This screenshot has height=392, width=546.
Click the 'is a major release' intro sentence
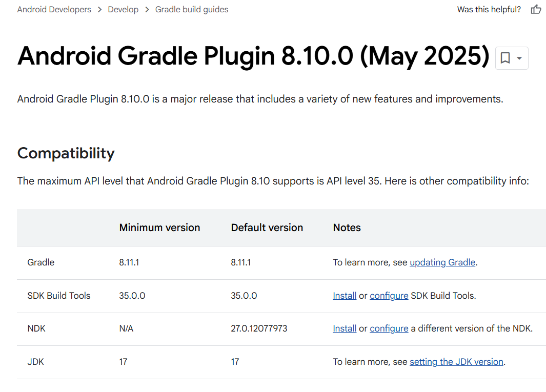click(260, 99)
